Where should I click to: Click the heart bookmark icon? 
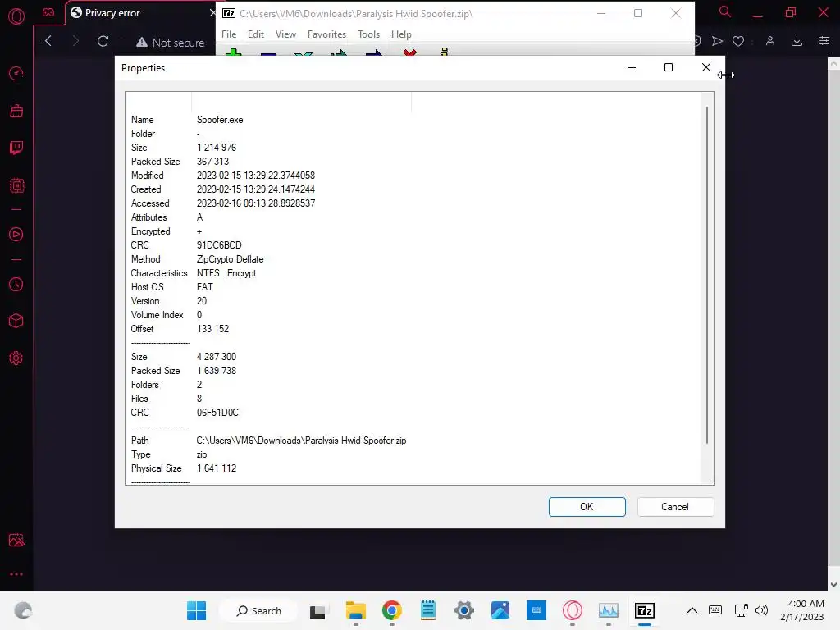tap(738, 41)
